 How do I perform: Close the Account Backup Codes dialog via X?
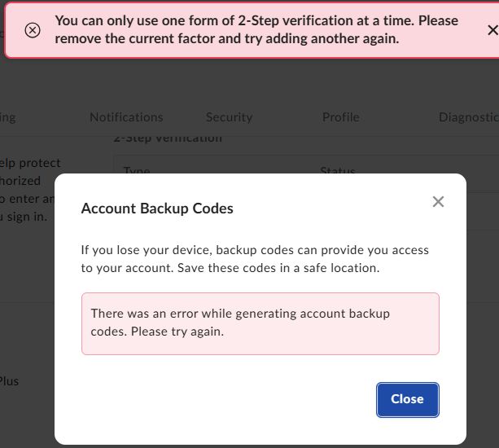click(438, 202)
